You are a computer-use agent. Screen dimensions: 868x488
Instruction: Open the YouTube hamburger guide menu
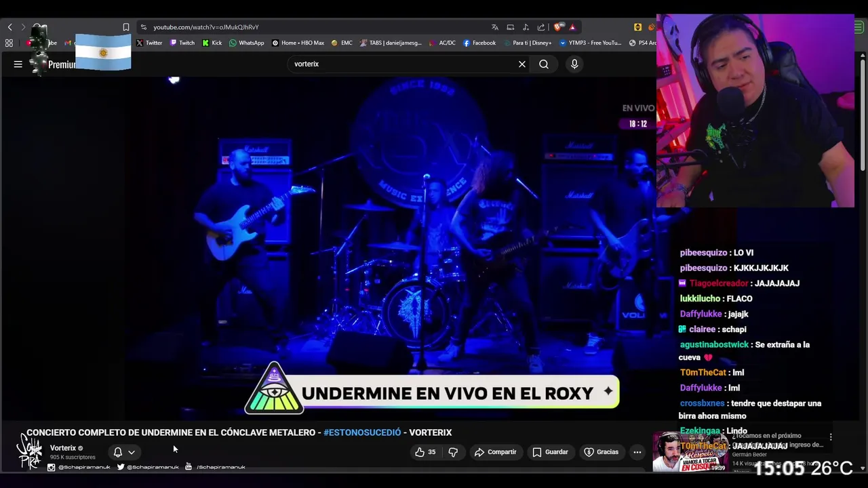(18, 64)
